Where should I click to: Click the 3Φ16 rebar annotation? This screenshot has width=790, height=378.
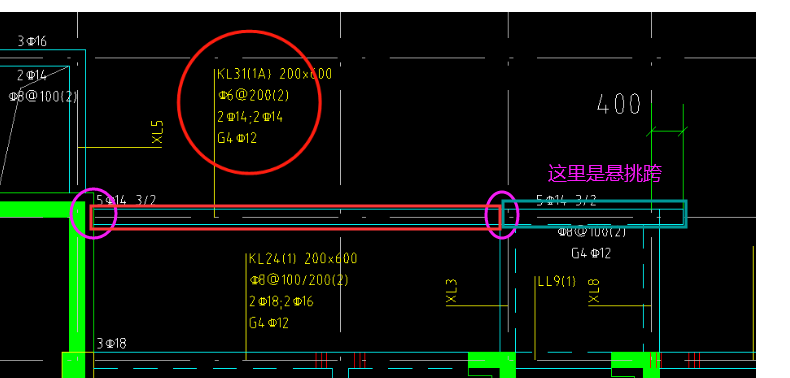(x=32, y=41)
